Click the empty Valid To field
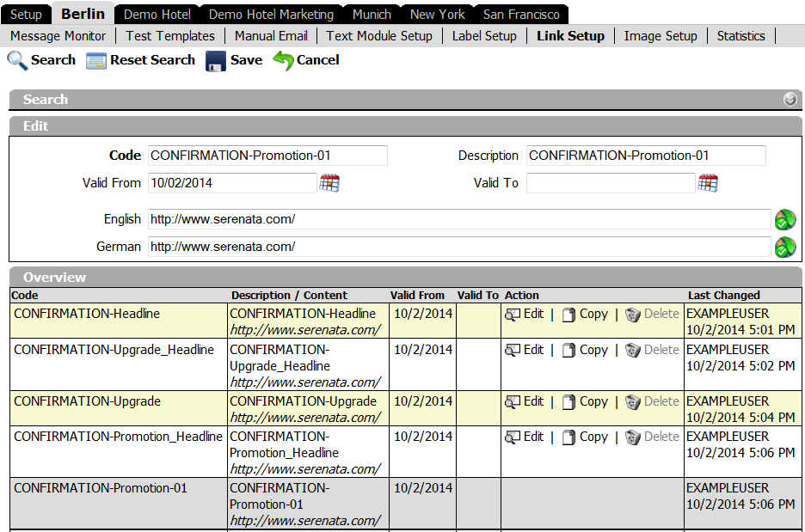Viewport: 805px width, 532px height. point(611,183)
